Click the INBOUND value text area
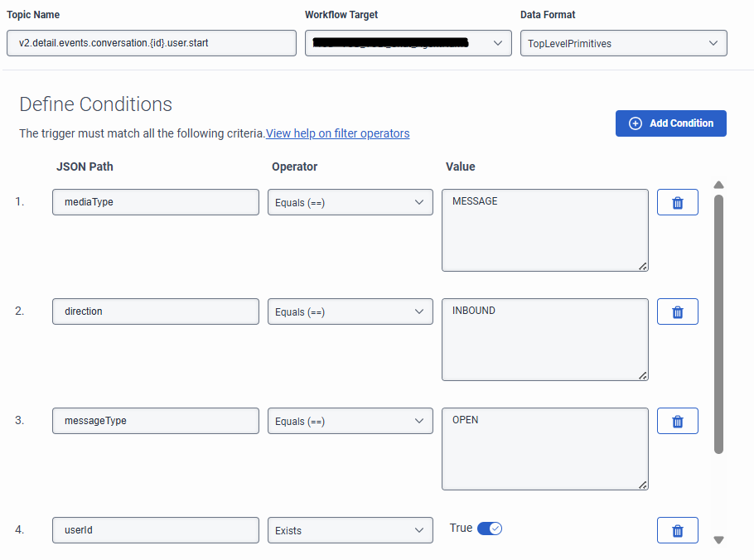The image size is (754, 560). (544, 339)
